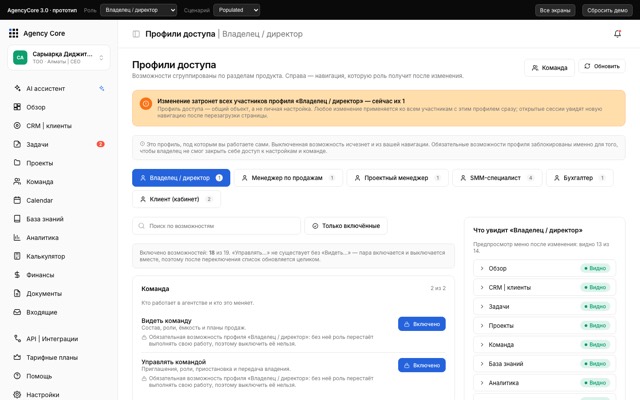The width and height of the screenshot is (640, 400).
Task: Select Менеджер по продажам profile tab
Action: click(288, 178)
